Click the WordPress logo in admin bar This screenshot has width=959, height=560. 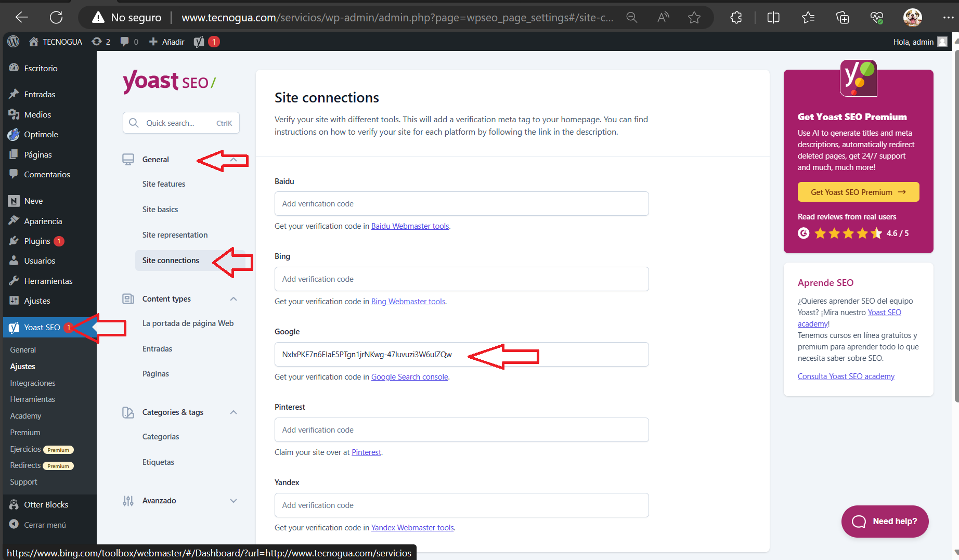[x=14, y=42]
